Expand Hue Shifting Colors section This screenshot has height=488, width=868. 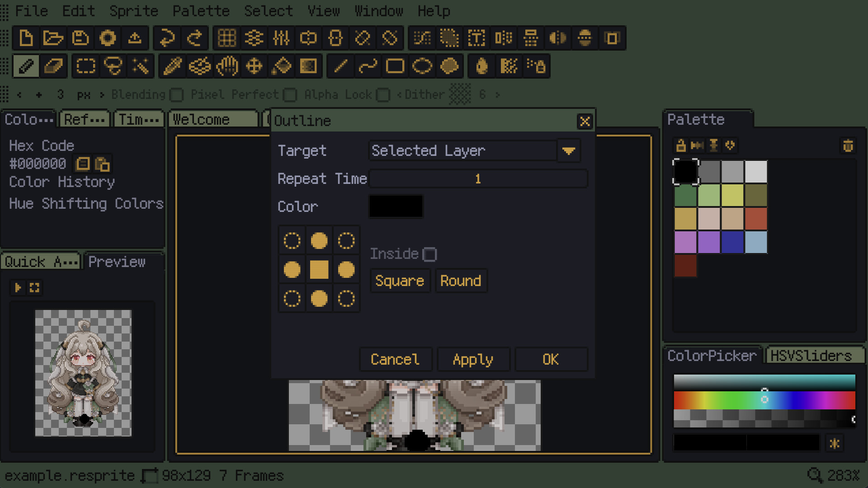coord(86,203)
